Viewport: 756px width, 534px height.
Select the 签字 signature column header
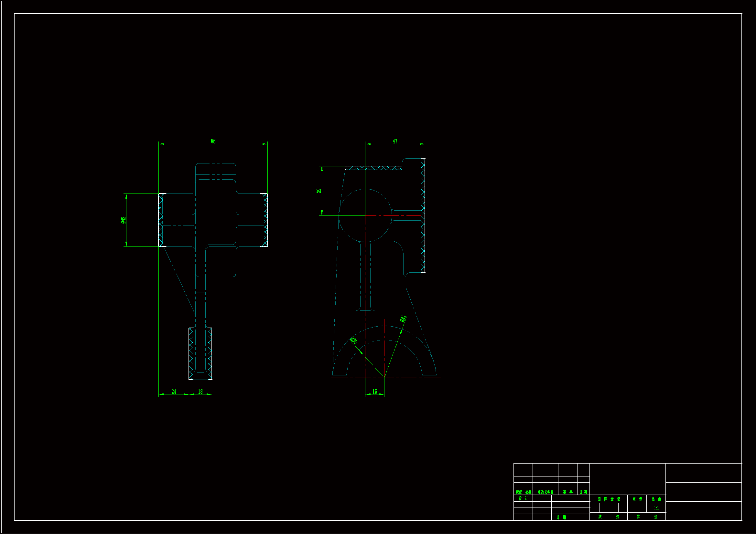(567, 492)
